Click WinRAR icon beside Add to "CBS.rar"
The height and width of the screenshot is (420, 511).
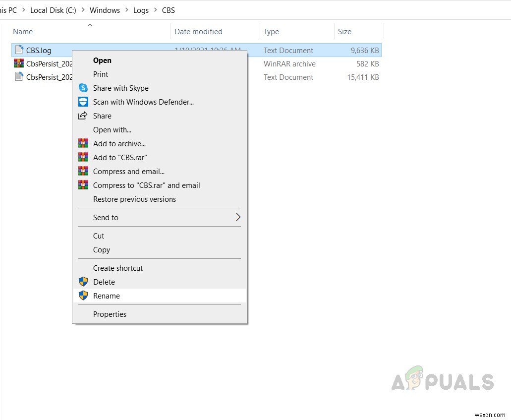tap(83, 158)
